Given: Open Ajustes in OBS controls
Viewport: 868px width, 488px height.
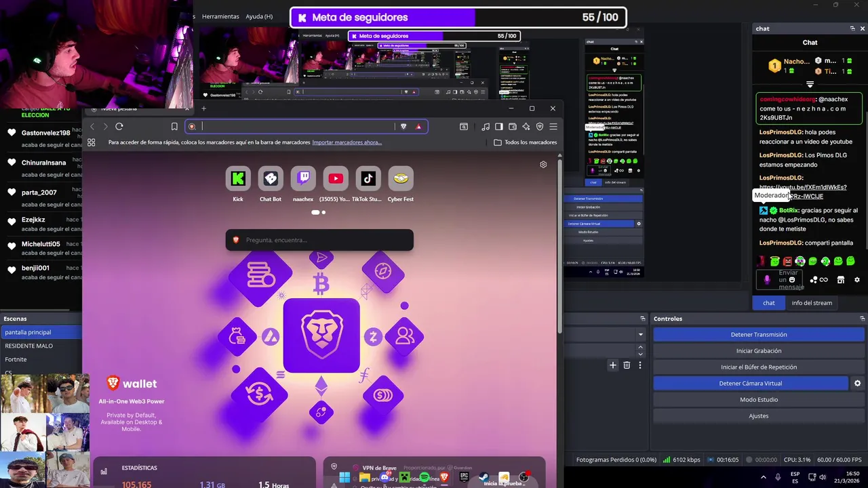Looking at the screenshot, I should 758,415.
